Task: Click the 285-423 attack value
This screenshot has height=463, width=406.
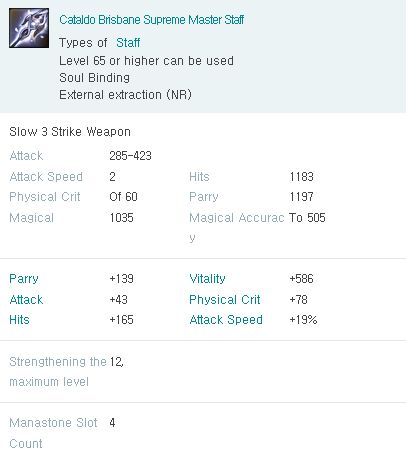Action: point(131,156)
